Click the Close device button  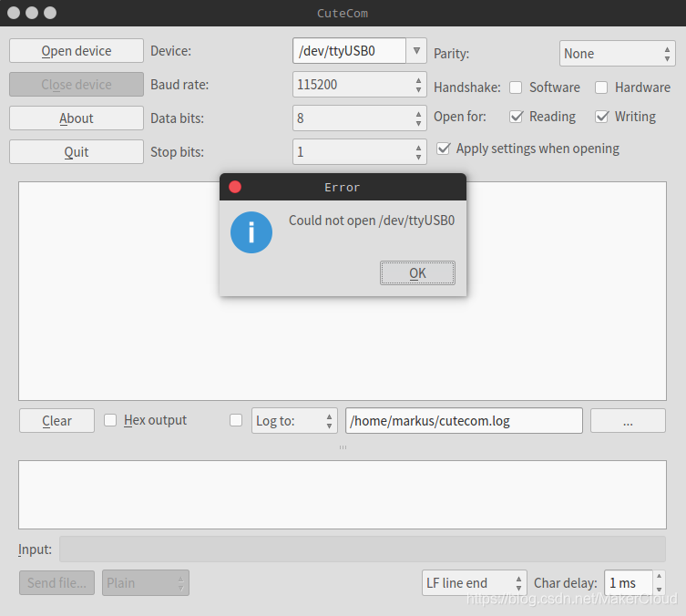point(77,85)
